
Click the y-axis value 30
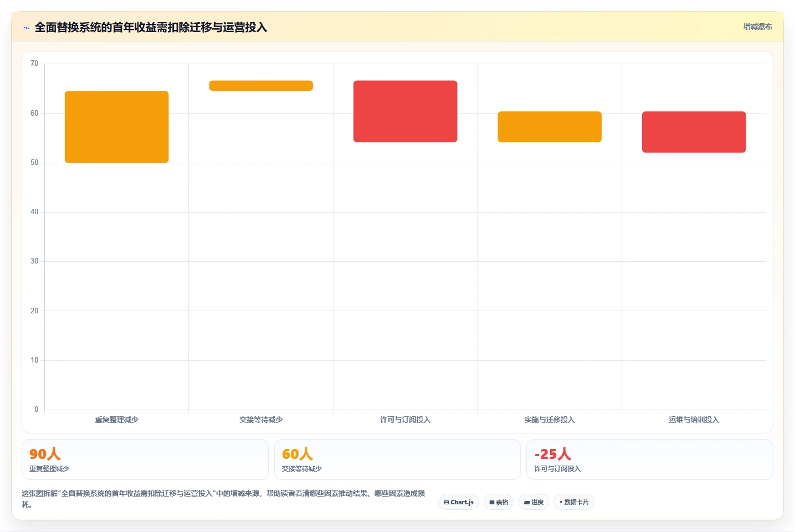(34, 261)
